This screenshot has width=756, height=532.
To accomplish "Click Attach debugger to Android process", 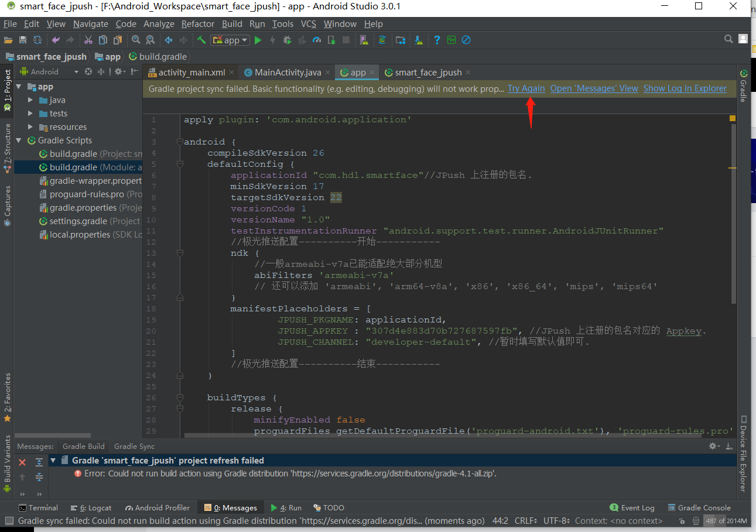I will (x=331, y=40).
